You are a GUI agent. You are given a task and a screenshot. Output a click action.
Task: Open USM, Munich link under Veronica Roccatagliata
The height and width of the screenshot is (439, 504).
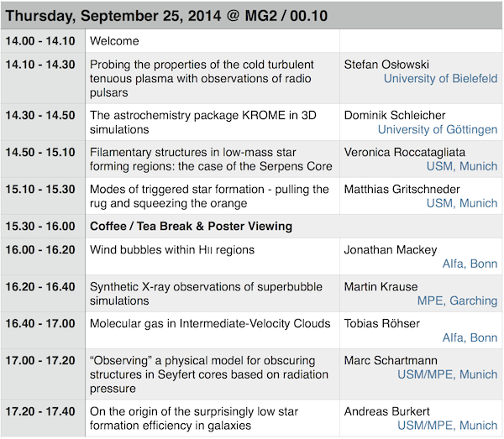(x=462, y=166)
